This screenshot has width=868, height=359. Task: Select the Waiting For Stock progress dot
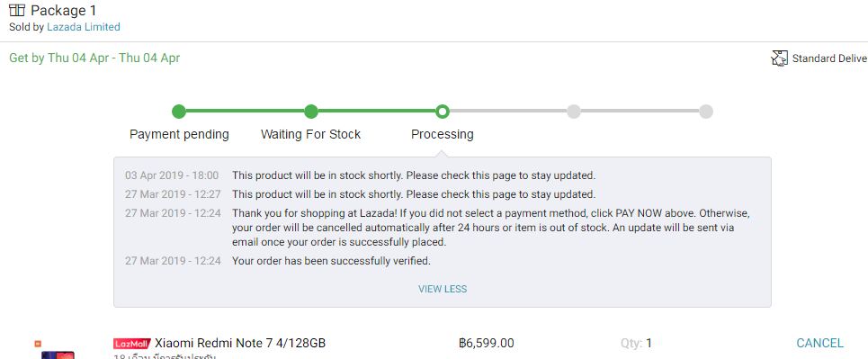point(310,112)
